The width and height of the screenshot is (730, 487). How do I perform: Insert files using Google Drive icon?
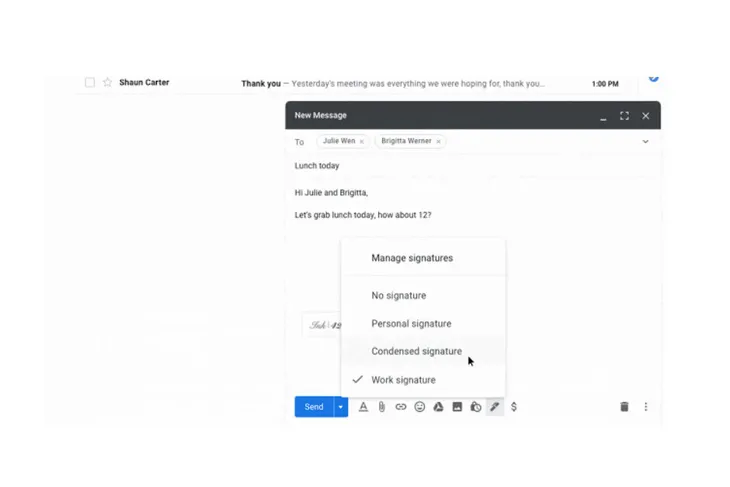click(439, 407)
